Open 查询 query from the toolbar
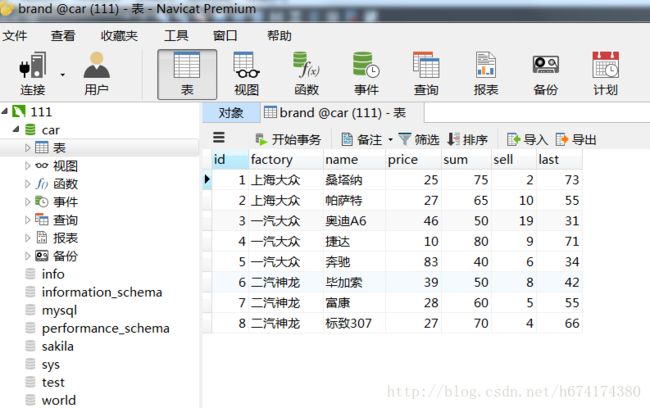This screenshot has height=408, width=650. (x=426, y=74)
